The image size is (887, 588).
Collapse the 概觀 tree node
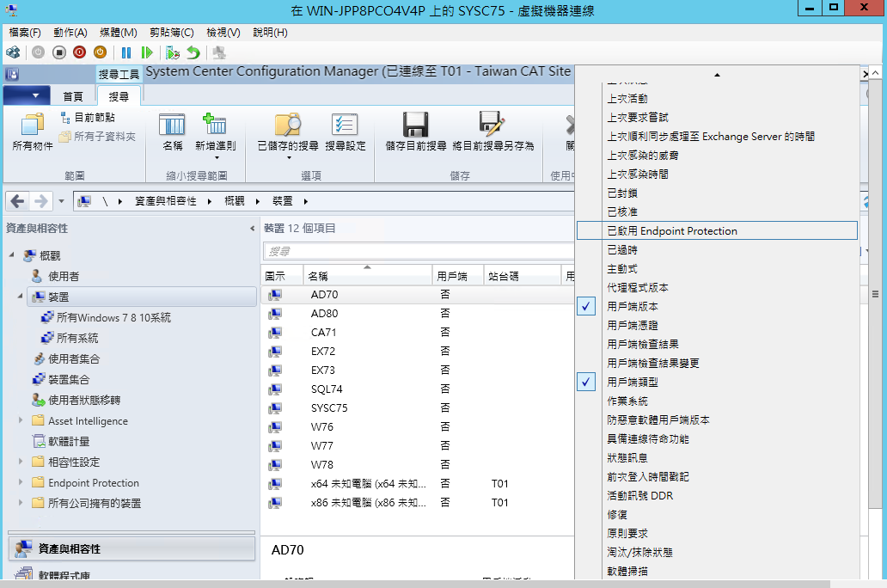(11, 255)
